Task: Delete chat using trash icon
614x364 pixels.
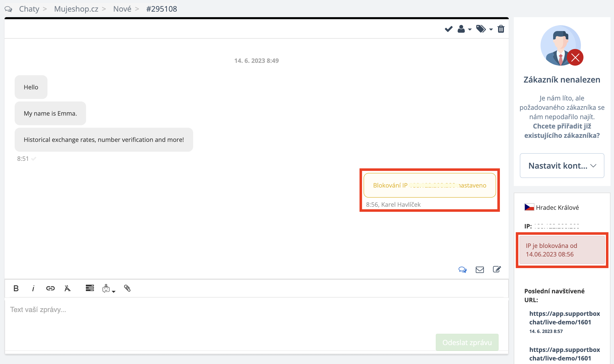Action: [501, 29]
